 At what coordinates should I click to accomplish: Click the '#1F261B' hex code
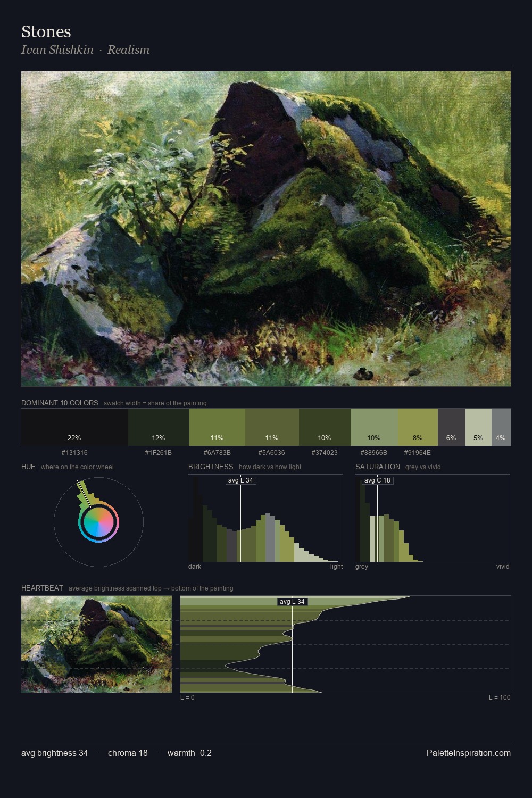click(x=159, y=453)
